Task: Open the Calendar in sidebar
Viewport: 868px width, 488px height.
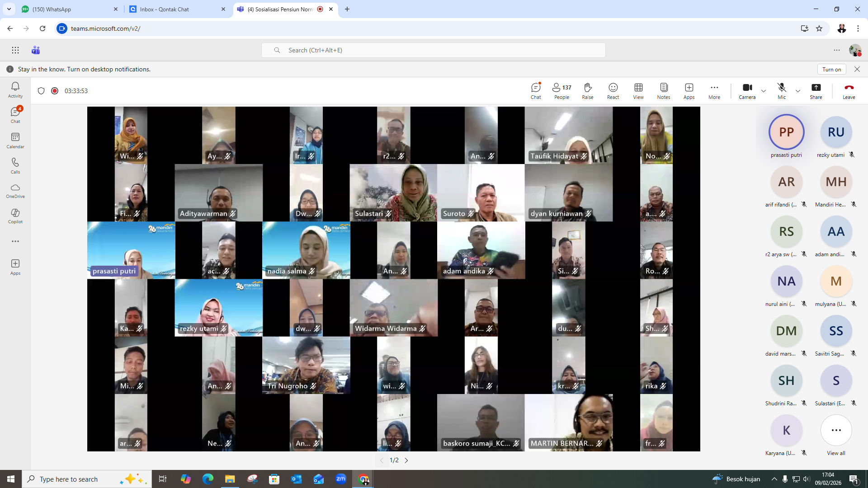Action: coord(15,140)
